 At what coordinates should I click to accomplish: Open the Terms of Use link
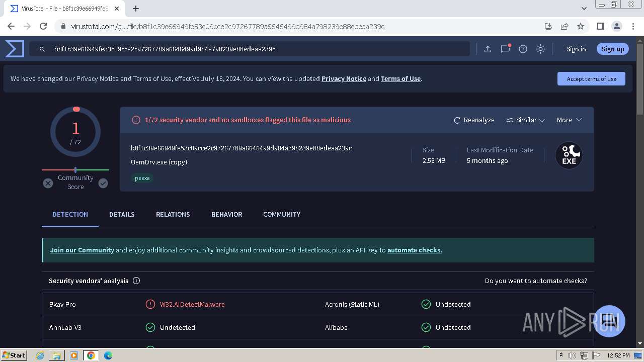[x=400, y=79]
